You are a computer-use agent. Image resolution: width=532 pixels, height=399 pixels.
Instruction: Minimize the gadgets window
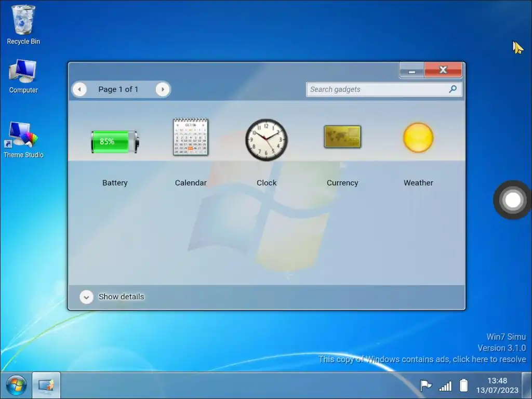pyautogui.click(x=412, y=70)
